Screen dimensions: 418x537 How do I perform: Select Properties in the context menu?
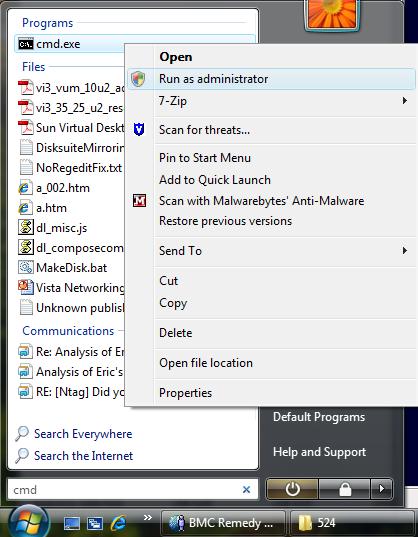tap(185, 393)
